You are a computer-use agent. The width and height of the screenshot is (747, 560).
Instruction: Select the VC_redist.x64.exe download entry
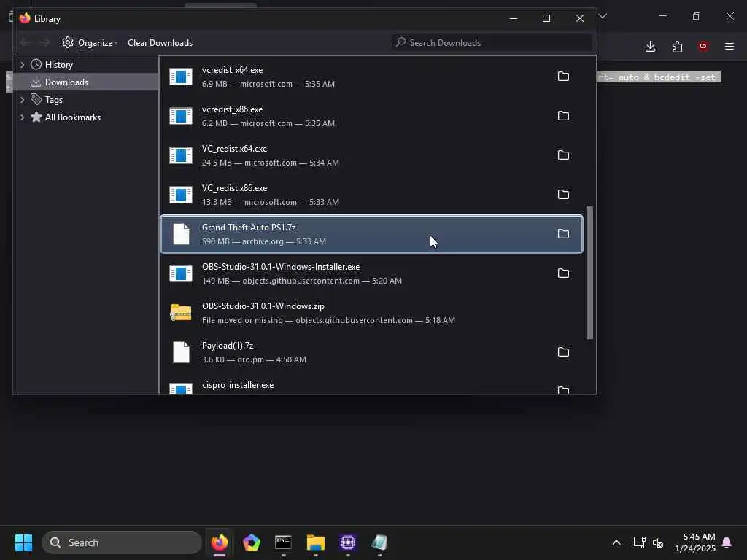coord(371,155)
